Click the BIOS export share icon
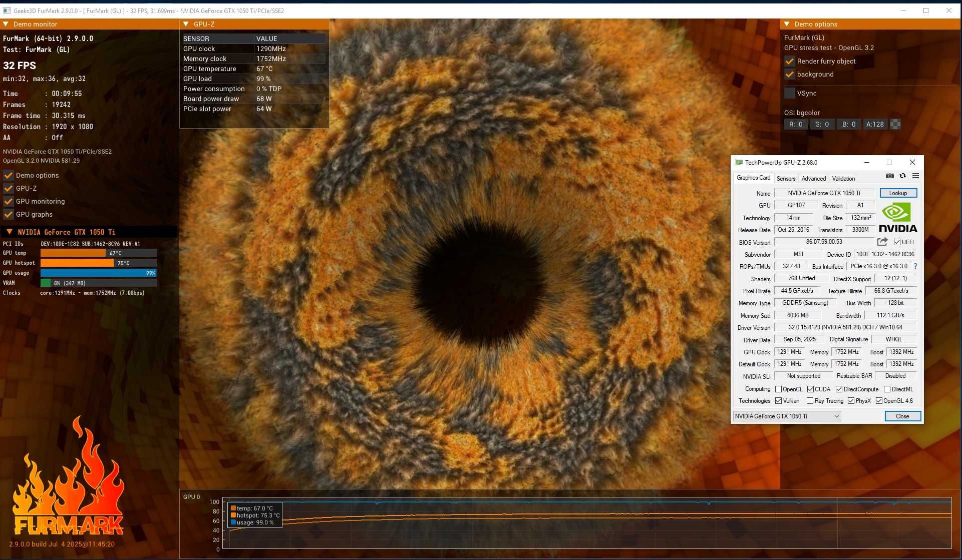The width and height of the screenshot is (962, 560). coord(882,242)
